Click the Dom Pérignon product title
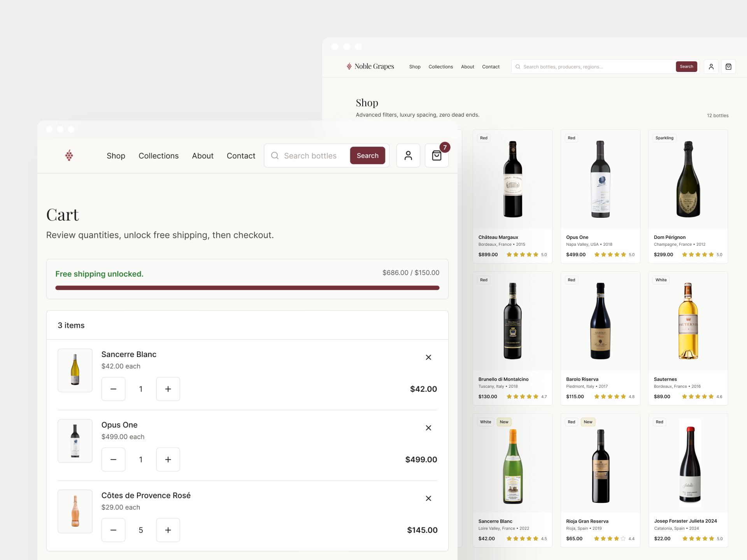 tap(670, 237)
